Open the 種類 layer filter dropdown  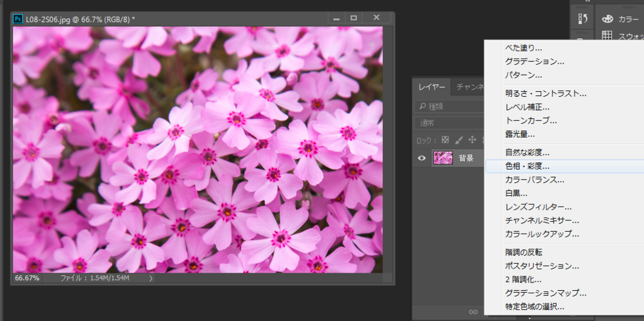pos(450,107)
